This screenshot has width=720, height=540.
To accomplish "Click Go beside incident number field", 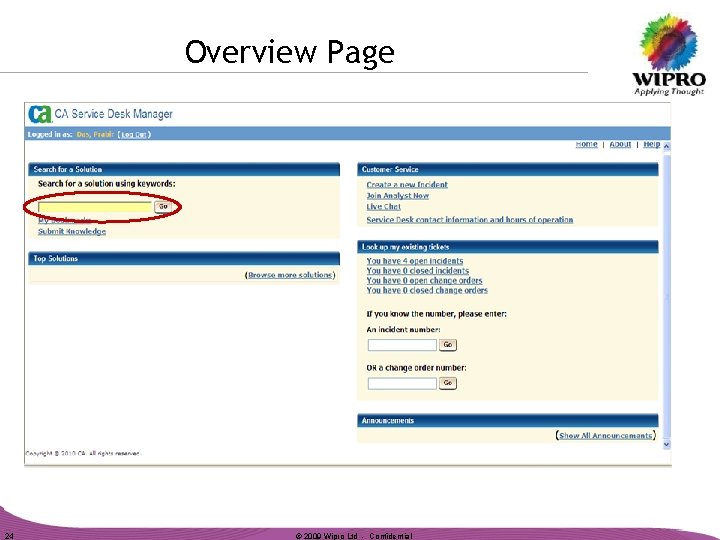I will pos(448,345).
